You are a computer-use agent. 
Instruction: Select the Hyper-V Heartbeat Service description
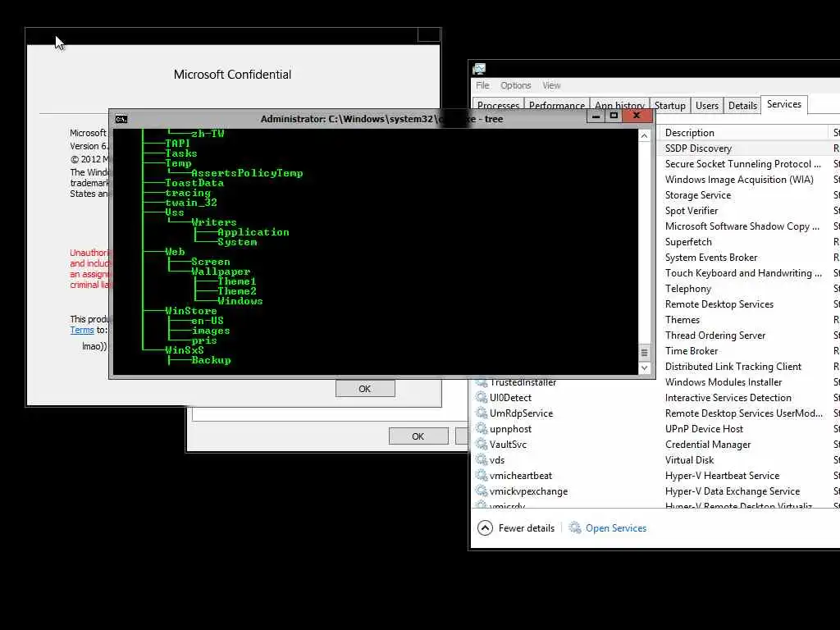pos(722,475)
